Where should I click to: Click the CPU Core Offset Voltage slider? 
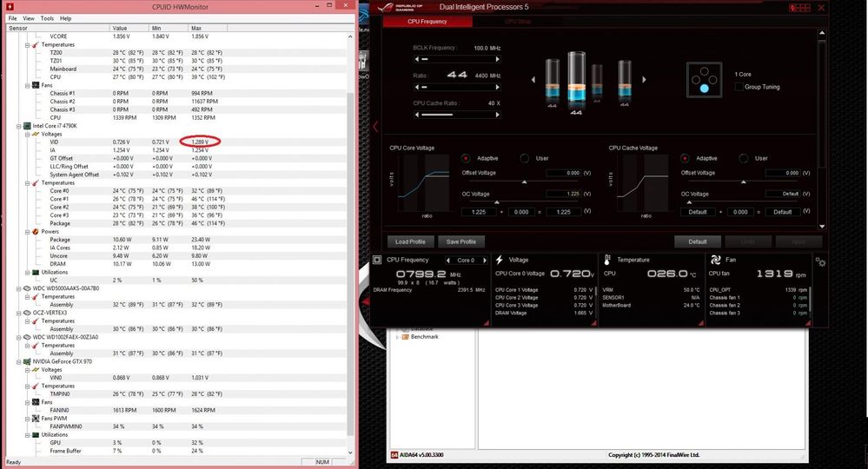524,182
